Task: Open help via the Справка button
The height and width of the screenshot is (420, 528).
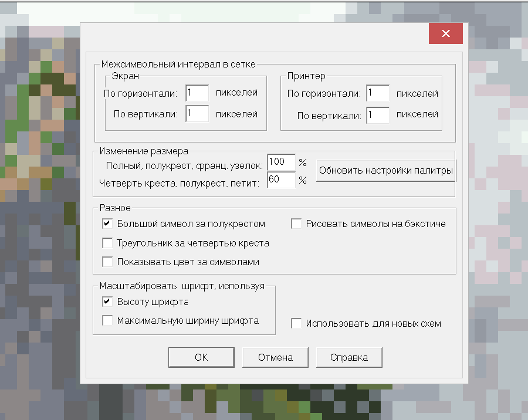Action: click(349, 357)
